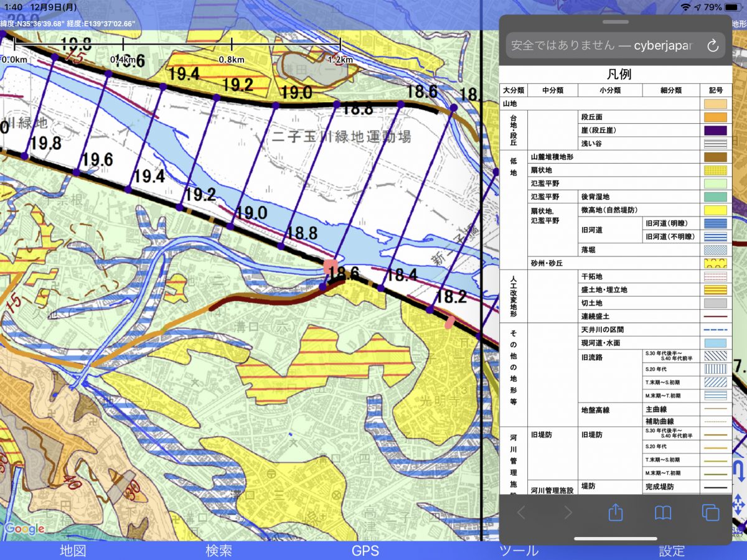Open the 地図 tab
Screen dimensions: 747x560
pyautogui.click(x=73, y=550)
